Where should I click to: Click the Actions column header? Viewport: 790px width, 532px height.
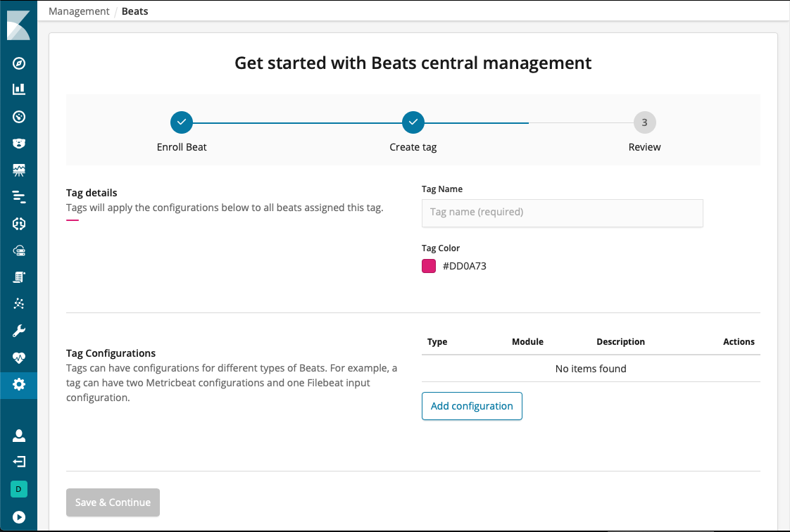click(739, 342)
